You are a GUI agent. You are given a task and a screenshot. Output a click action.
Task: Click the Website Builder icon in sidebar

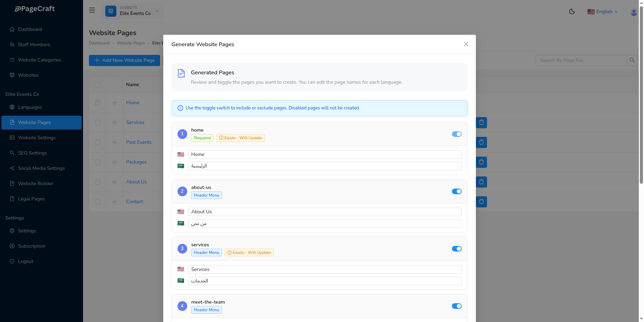[x=12, y=183]
